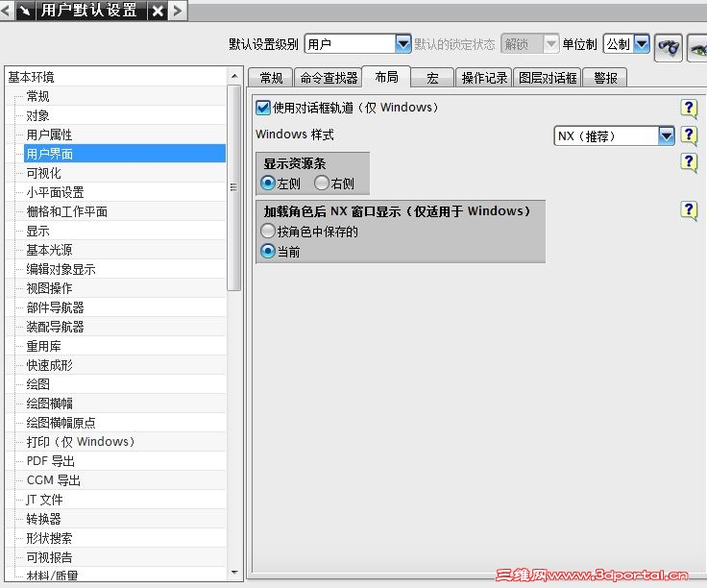Select 绘图横幅原点 tree item
707x588 pixels.
(x=61, y=423)
